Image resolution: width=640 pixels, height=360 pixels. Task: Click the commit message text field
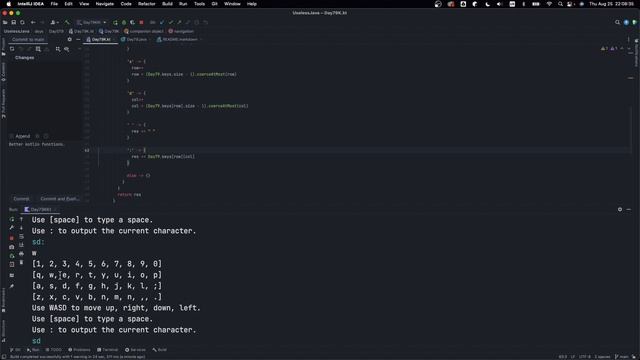[x=44, y=167]
